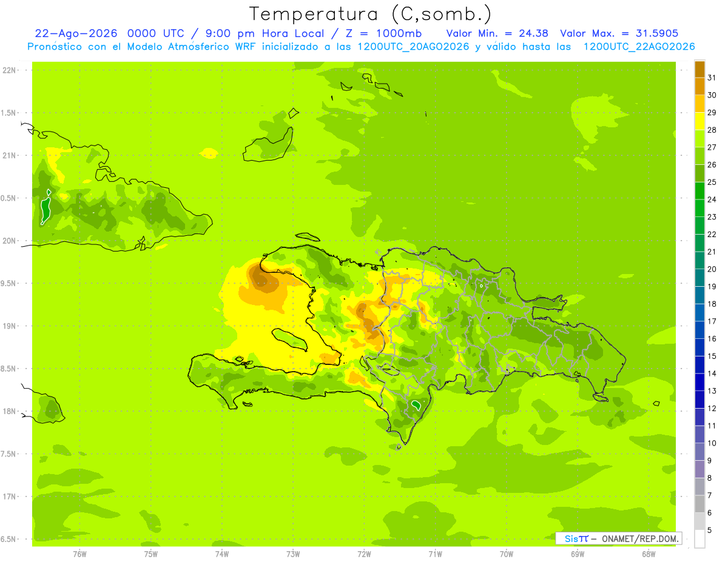Click the 22N latitude label
This screenshot has width=728, height=562.
tap(9, 70)
